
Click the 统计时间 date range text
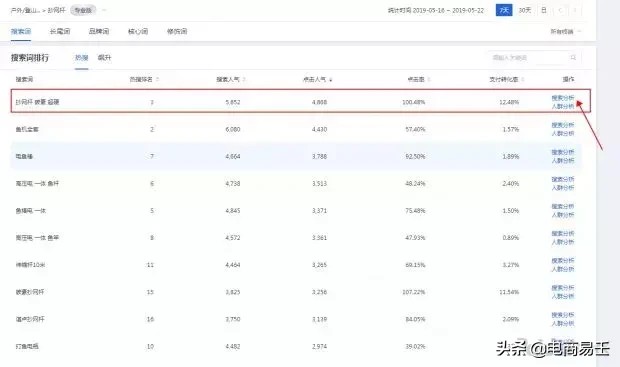(x=436, y=10)
